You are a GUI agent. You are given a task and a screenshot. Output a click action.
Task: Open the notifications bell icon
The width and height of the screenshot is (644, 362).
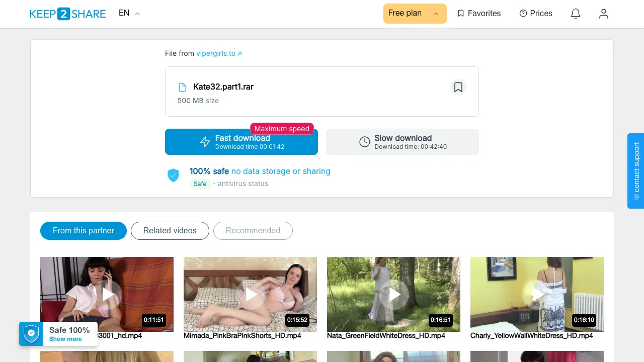point(576,14)
